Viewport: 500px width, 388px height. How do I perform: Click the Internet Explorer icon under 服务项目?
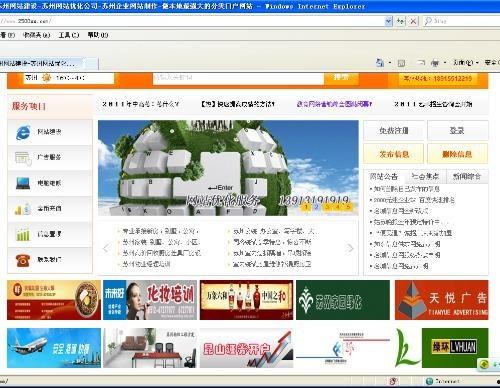[x=23, y=132]
